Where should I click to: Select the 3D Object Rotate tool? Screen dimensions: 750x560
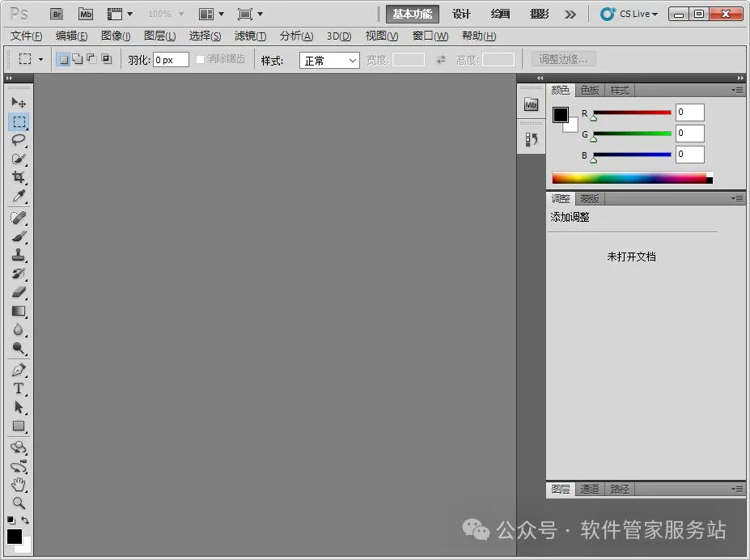[x=19, y=448]
